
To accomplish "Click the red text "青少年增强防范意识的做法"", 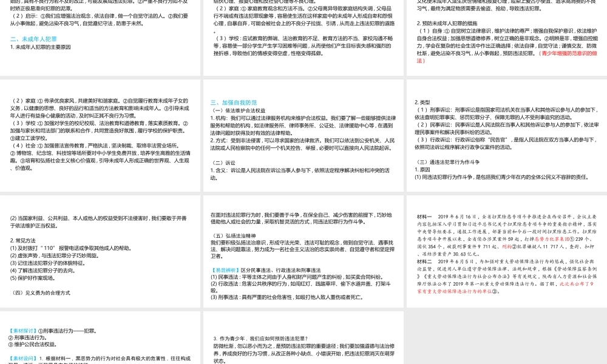I will point(507,57).
